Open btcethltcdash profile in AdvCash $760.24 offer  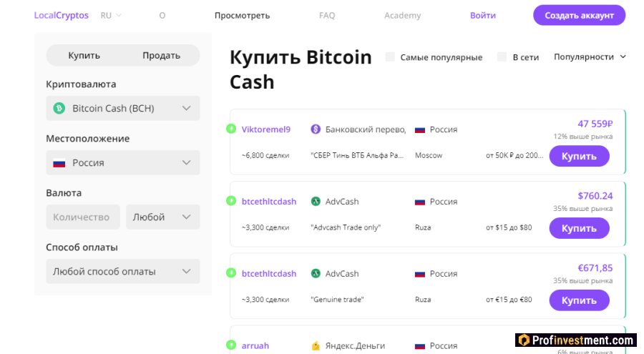(x=268, y=202)
